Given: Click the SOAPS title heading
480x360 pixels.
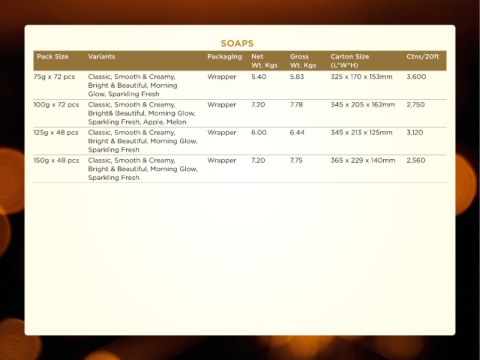Looking at the screenshot, I should click(237, 43).
